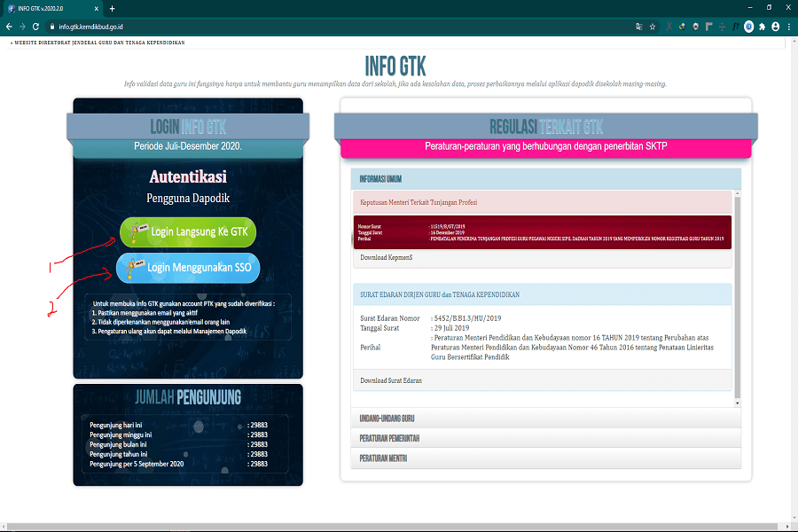The width and height of the screenshot is (798, 532).
Task: Click the INFO GTK page title
Action: pyautogui.click(x=395, y=66)
